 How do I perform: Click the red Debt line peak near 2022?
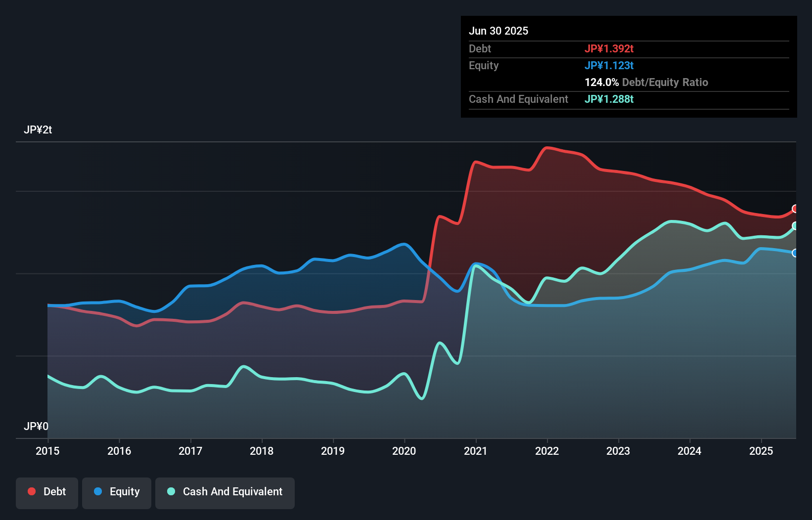(548, 148)
